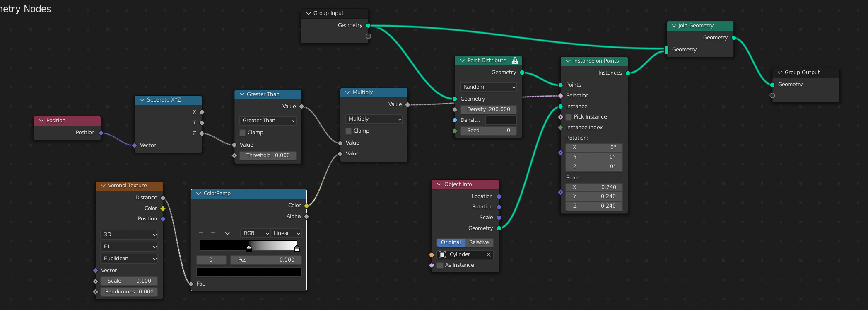Click the ColorRamp gradient bar
Screen dimensions: 868x310
click(x=248, y=245)
